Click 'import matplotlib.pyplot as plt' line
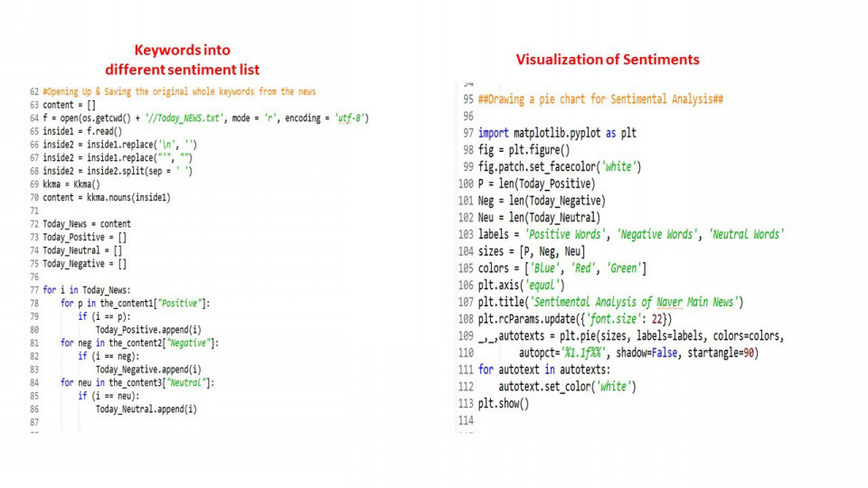 [x=558, y=133]
